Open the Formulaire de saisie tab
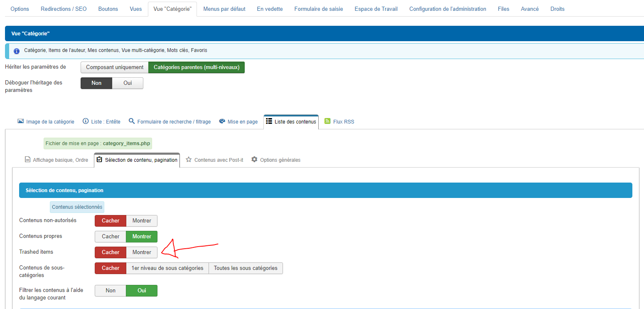Viewport: 644px width, 309px height. tap(319, 9)
